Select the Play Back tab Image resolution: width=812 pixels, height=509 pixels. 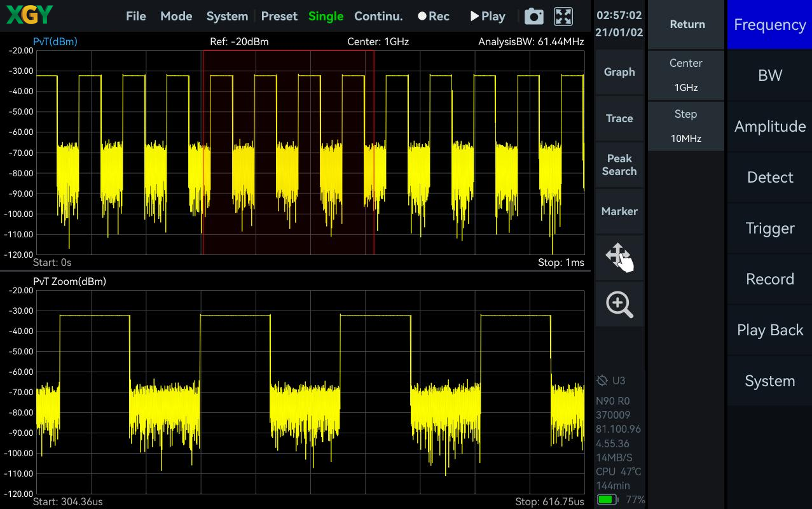click(x=770, y=330)
